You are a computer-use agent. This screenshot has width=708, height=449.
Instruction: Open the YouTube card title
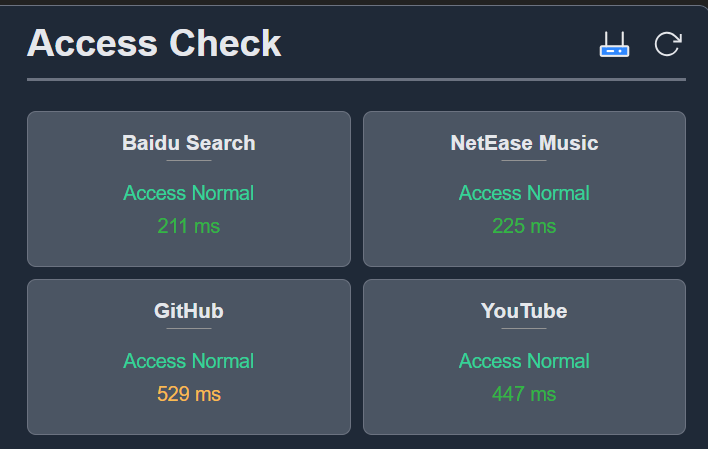coord(524,311)
